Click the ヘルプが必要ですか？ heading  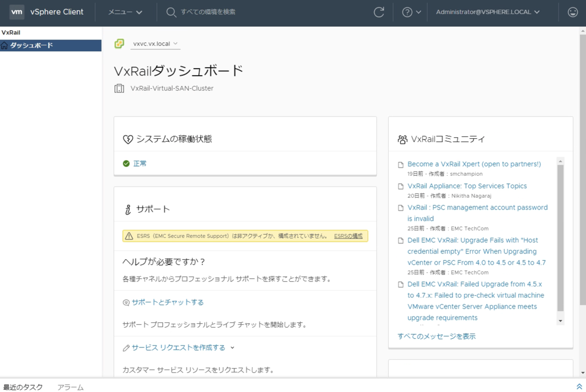[164, 262]
